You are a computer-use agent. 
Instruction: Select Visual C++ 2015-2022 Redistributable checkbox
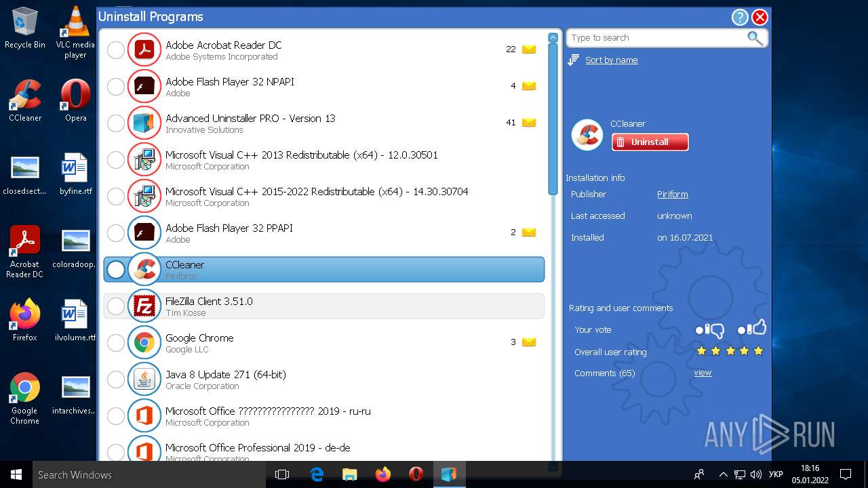(116, 196)
